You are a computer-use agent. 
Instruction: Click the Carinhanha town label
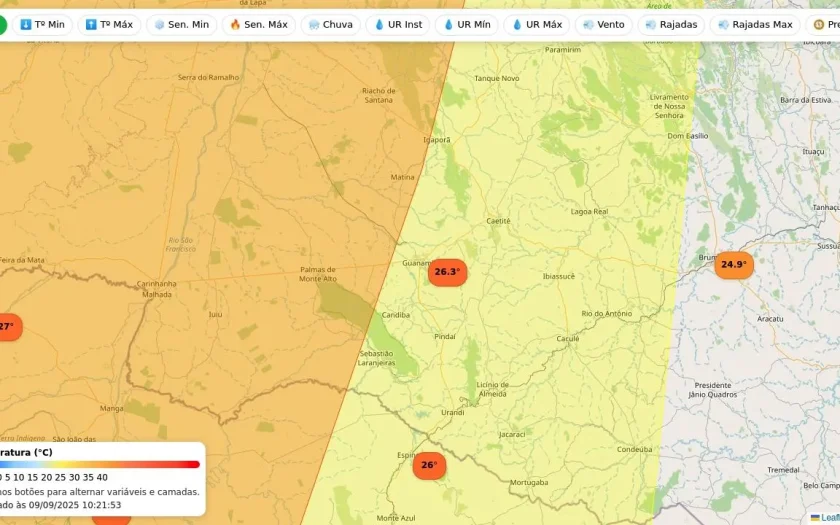(156, 283)
